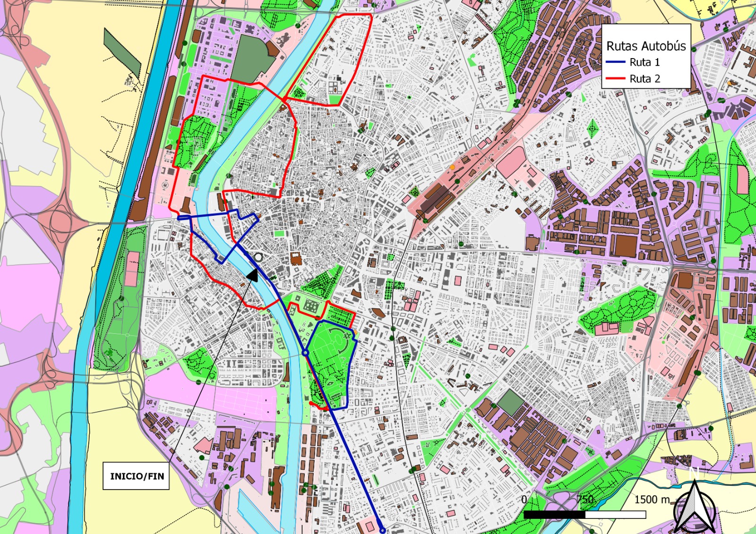This screenshot has width=756, height=534.
Task: Select the "750" scale label
Action: 585,500
